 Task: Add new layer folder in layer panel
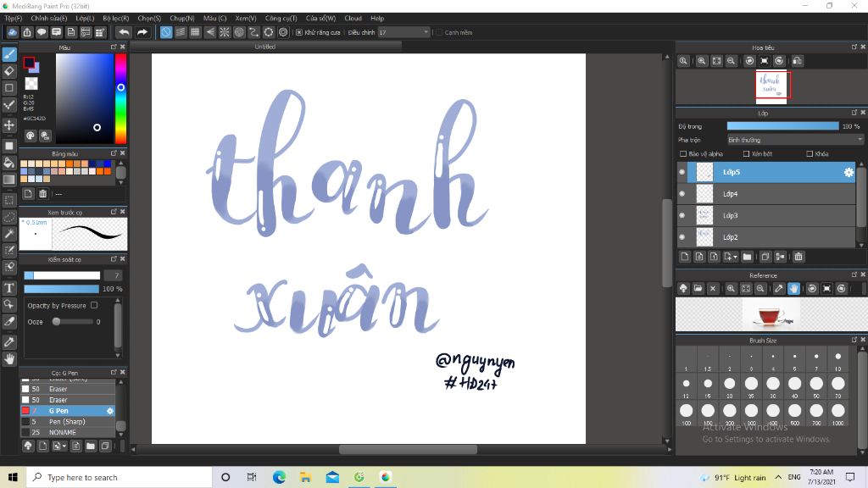(748, 257)
